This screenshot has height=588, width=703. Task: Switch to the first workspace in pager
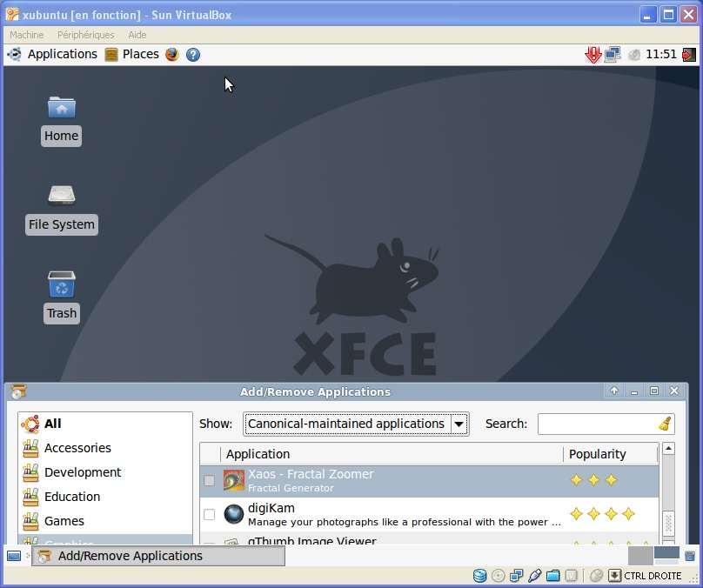pyautogui.click(x=640, y=556)
